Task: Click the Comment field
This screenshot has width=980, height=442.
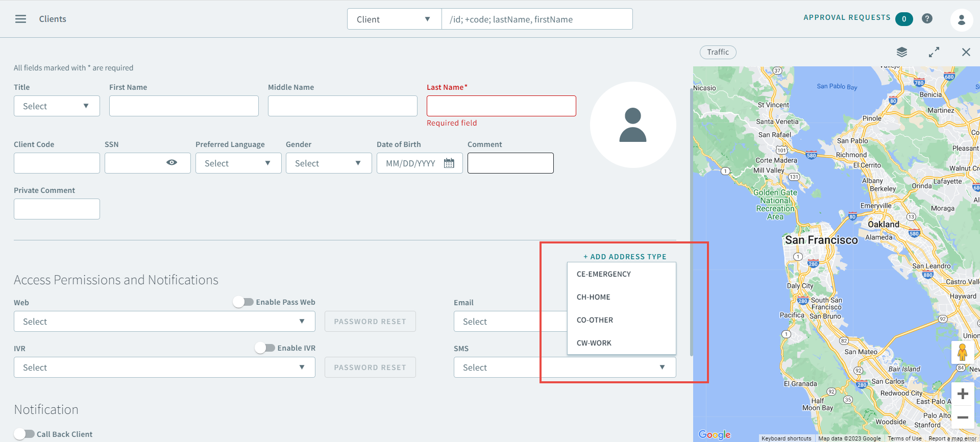Action: pyautogui.click(x=510, y=163)
